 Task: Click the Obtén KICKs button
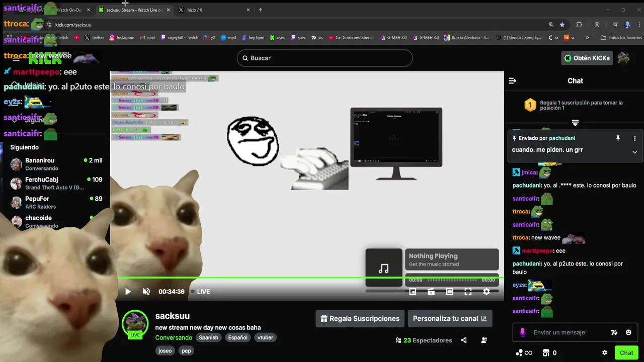click(x=587, y=58)
